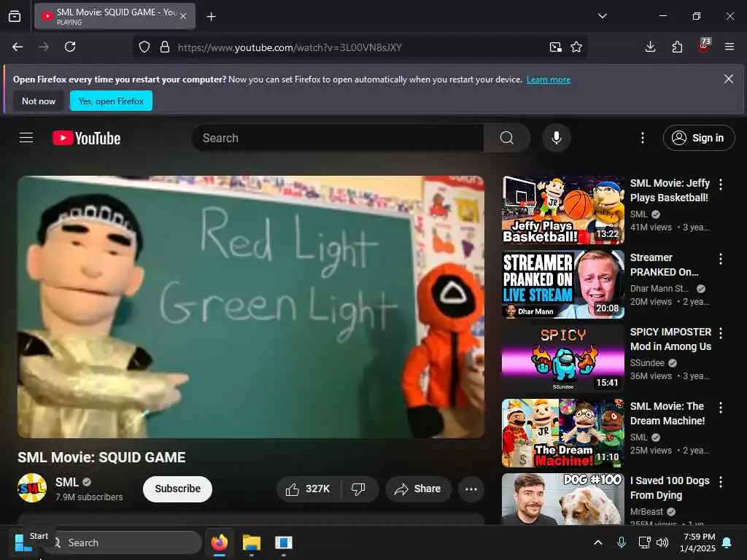Focus the YouTube search field
747x560 pixels.
[x=337, y=138]
